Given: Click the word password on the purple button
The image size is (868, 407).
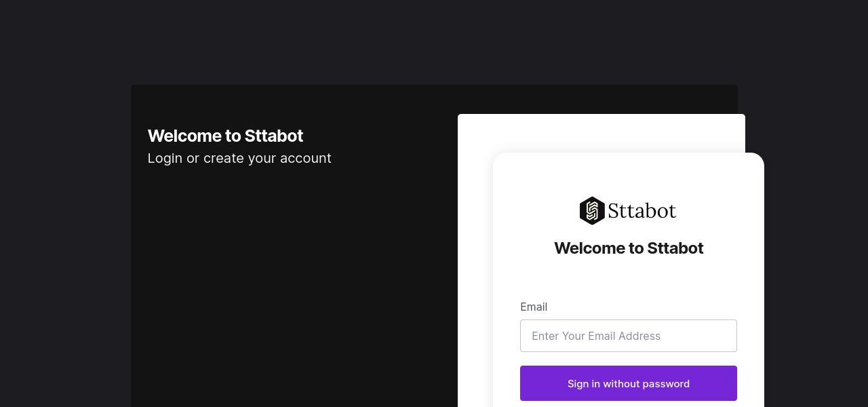Looking at the screenshot, I should [666, 384].
